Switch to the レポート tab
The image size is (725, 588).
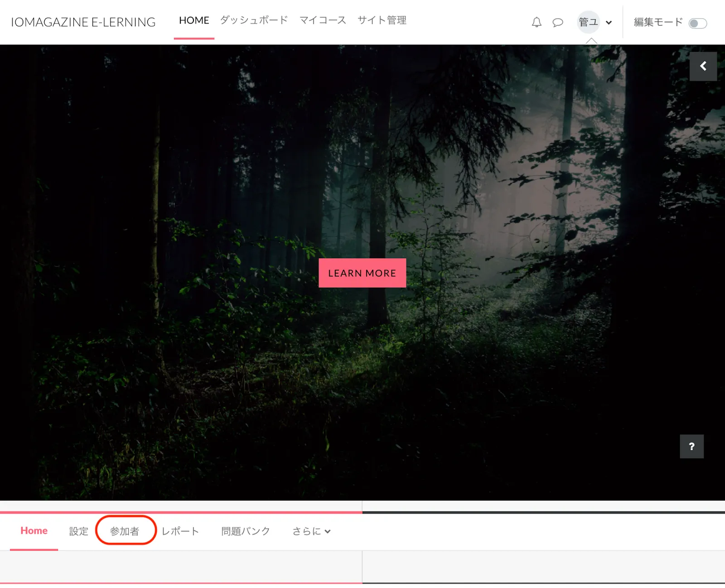[x=180, y=531]
